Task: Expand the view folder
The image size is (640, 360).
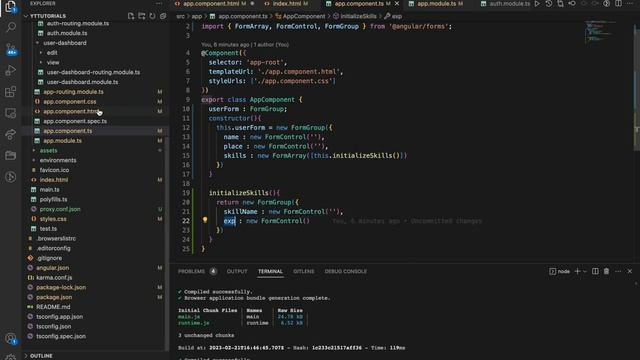Action: coord(40,62)
